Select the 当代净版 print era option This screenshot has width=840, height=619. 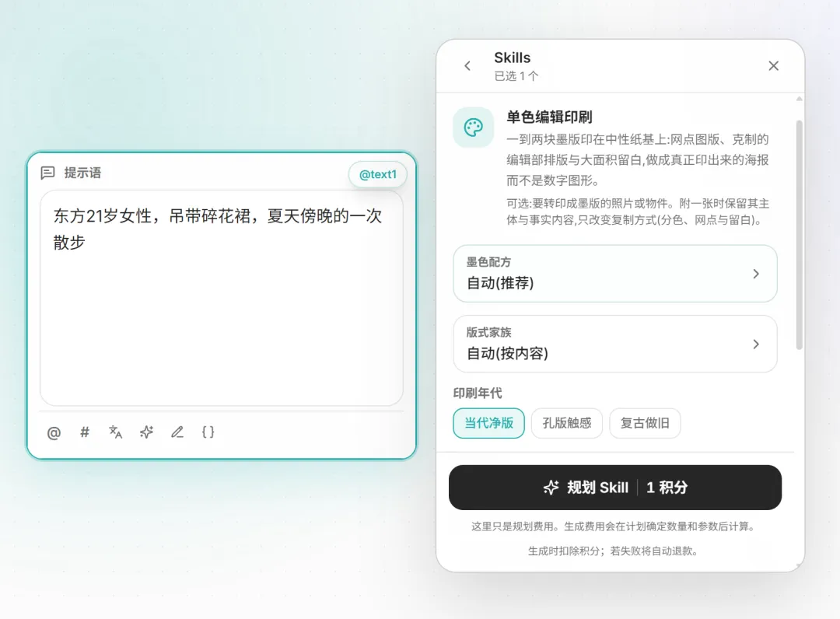click(488, 423)
